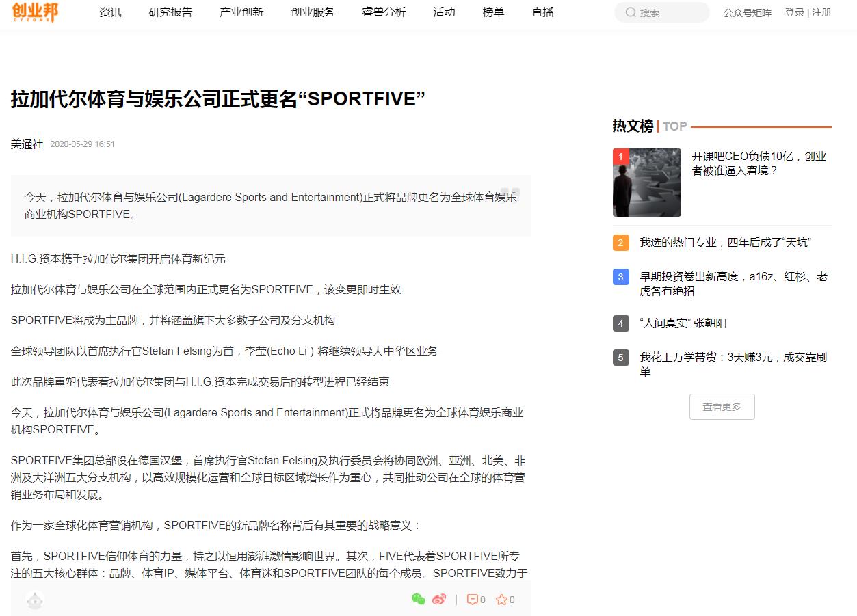The image size is (857, 616).
Task: Share article via WeChat icon
Action: (418, 600)
